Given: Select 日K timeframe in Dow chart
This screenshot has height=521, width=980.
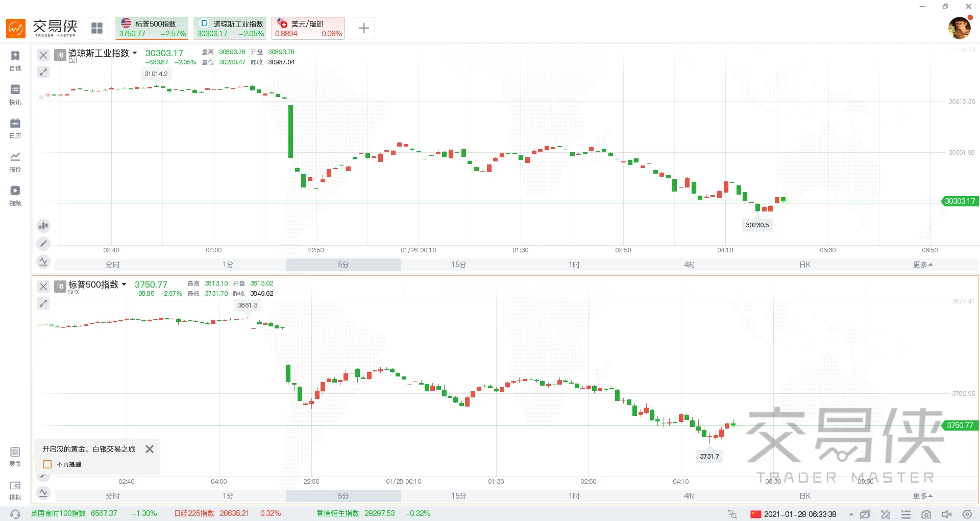Looking at the screenshot, I should click(x=805, y=265).
